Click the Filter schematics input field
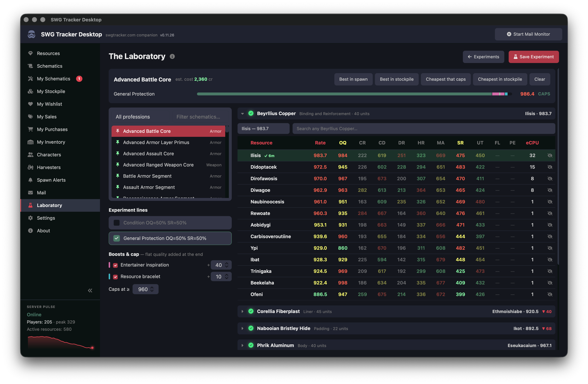The height and width of the screenshot is (384, 588). 201,117
